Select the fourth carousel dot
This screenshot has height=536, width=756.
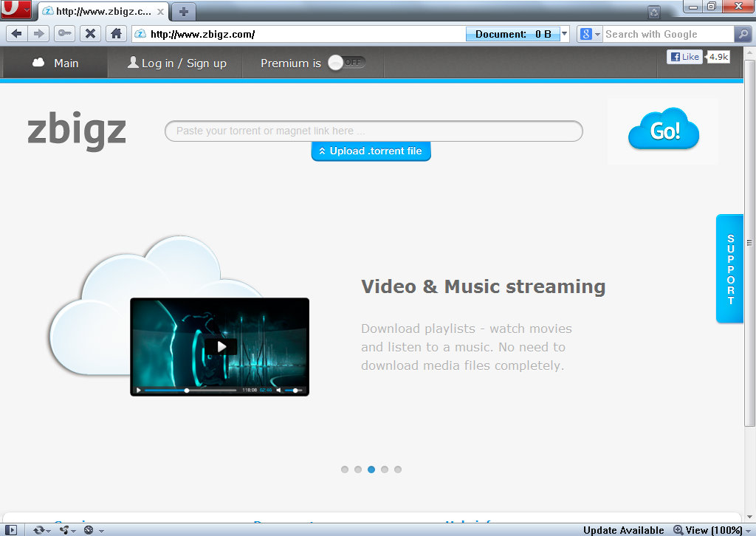(384, 470)
